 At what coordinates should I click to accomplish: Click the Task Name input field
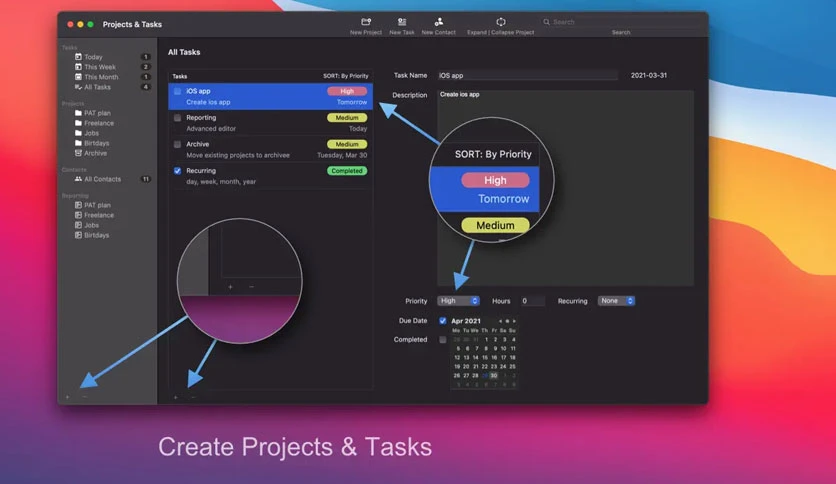click(528, 76)
